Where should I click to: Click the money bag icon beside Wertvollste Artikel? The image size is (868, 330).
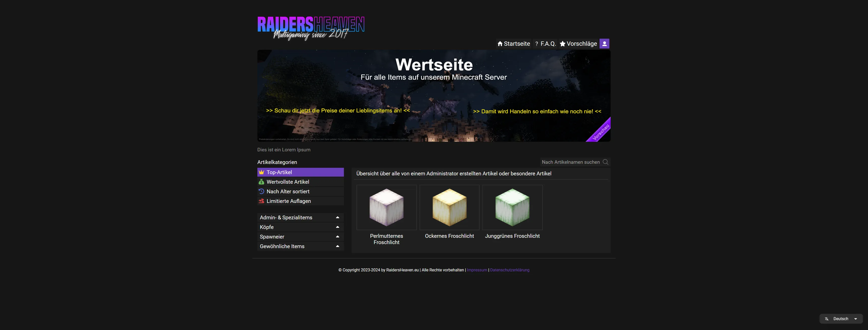click(261, 182)
